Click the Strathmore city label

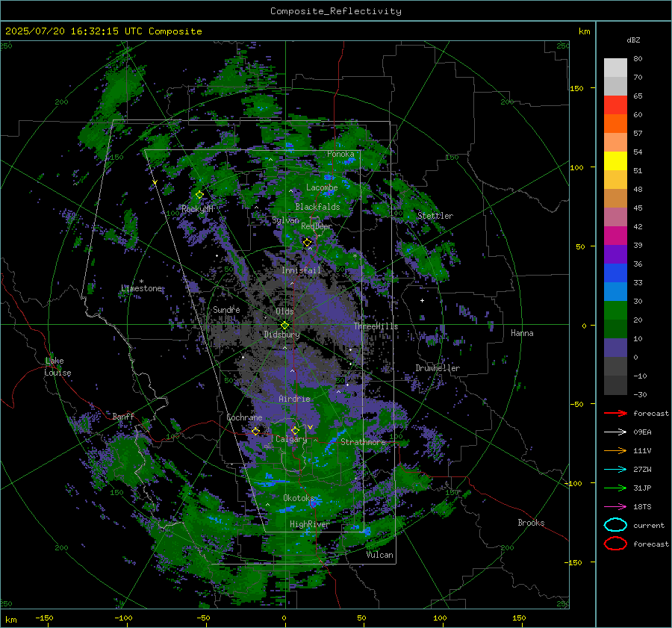pyautogui.click(x=363, y=442)
